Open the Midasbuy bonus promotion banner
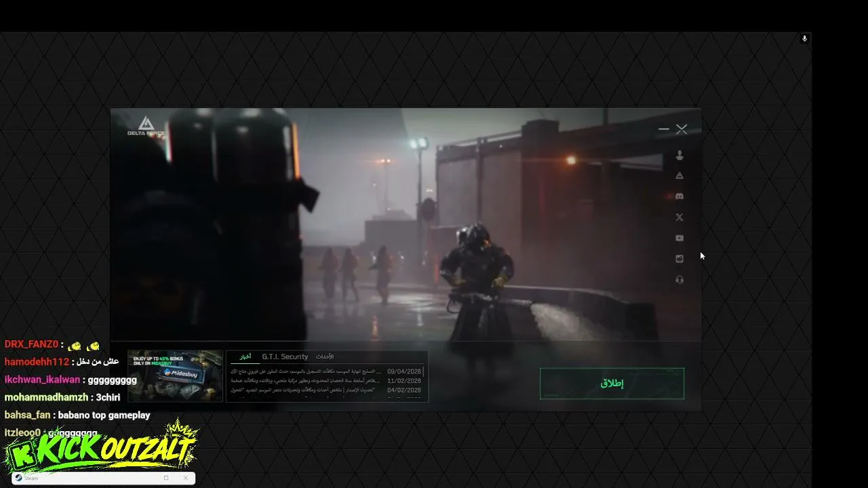The image size is (868, 488). [x=176, y=376]
